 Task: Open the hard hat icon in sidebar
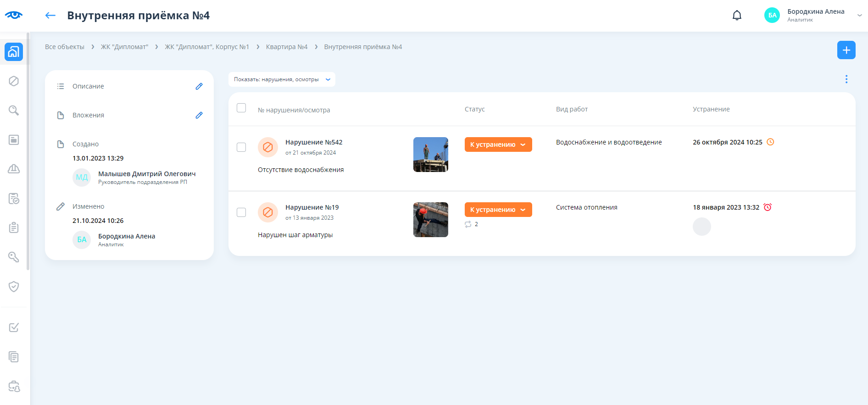point(14,169)
